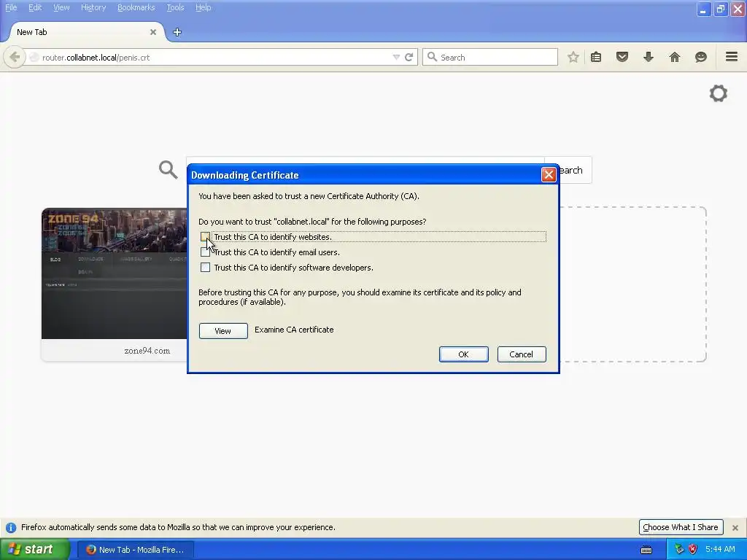Open the File menu
The image size is (747, 560).
click(x=11, y=7)
